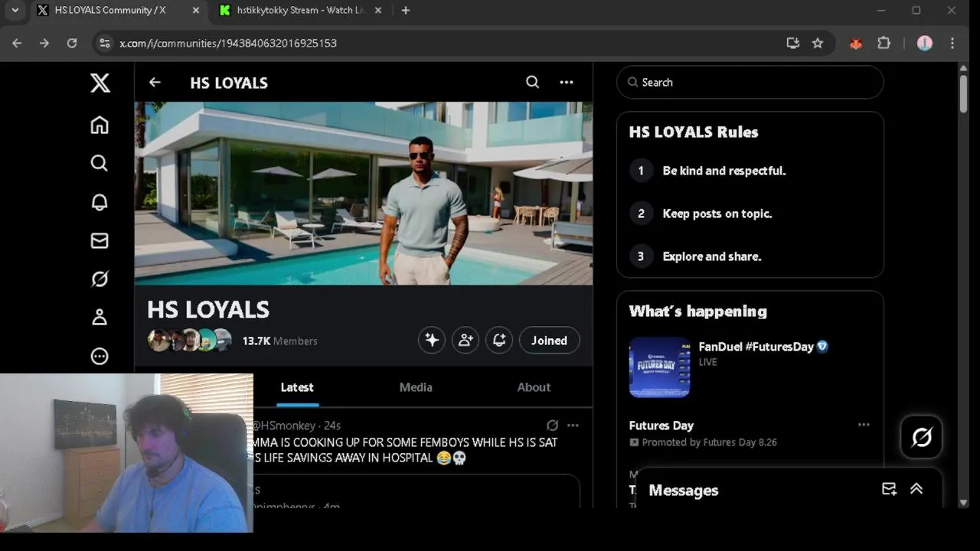
Task: Open more options on HSmonkey post
Action: click(x=573, y=425)
